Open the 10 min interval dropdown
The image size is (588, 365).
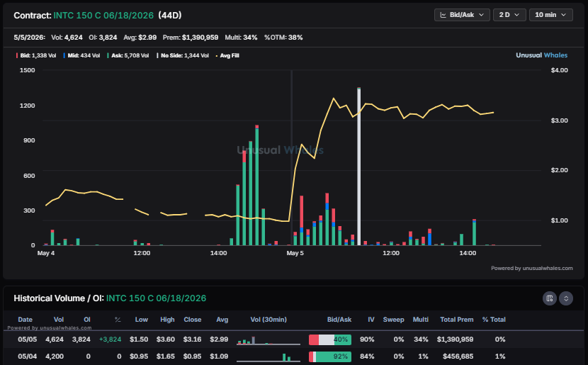tap(550, 15)
